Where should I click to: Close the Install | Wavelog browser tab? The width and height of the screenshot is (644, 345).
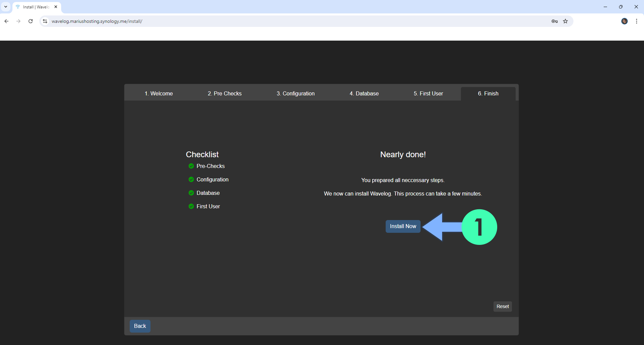tap(56, 7)
